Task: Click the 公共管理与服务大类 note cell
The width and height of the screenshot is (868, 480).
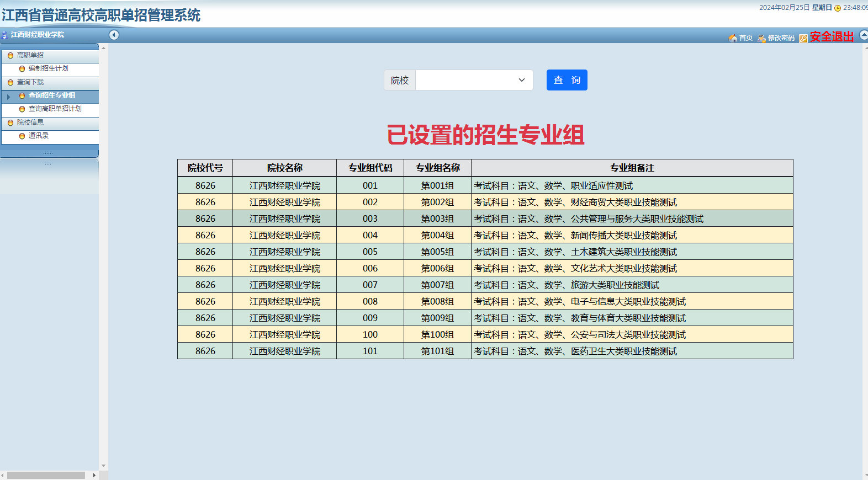Action: (x=632, y=219)
